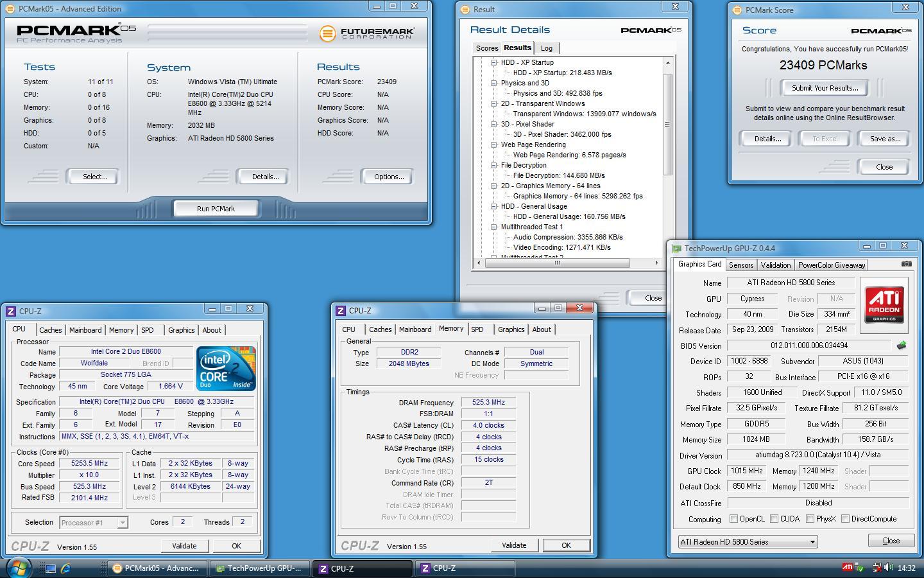Click the Core Speed value field in CPU-Z

[89, 464]
